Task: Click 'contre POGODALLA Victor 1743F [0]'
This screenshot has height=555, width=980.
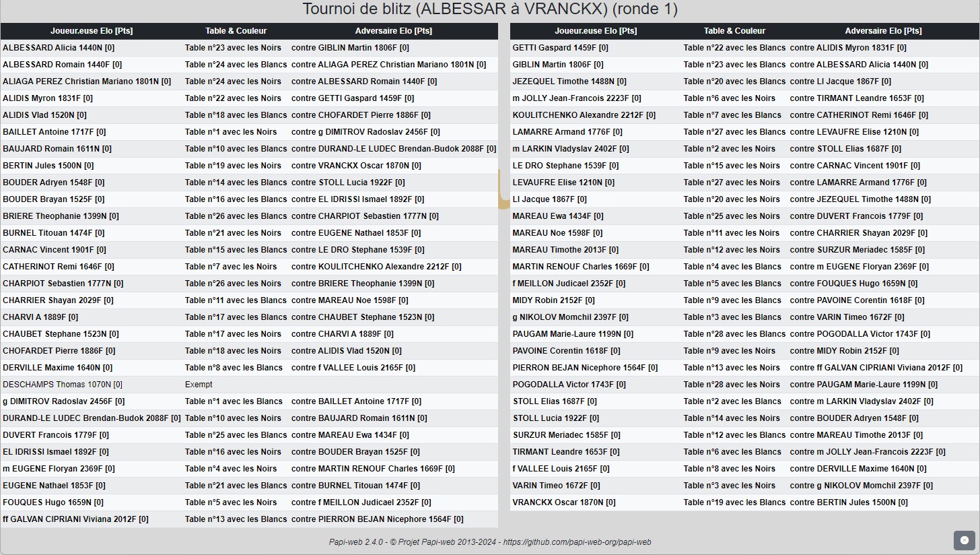Action: 860,334
